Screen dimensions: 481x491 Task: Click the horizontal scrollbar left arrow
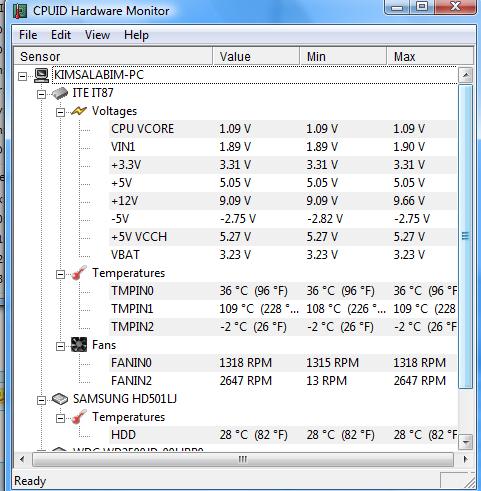pos(22,459)
